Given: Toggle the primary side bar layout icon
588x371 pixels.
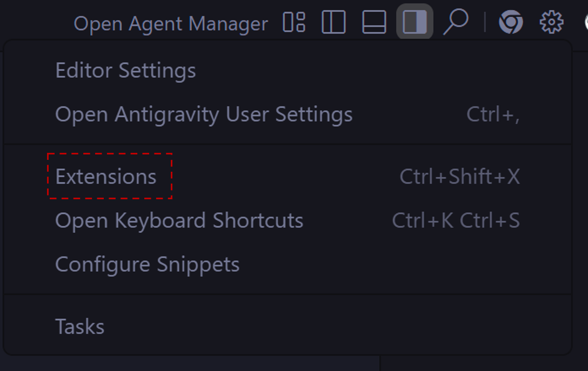Looking at the screenshot, I should 333,22.
